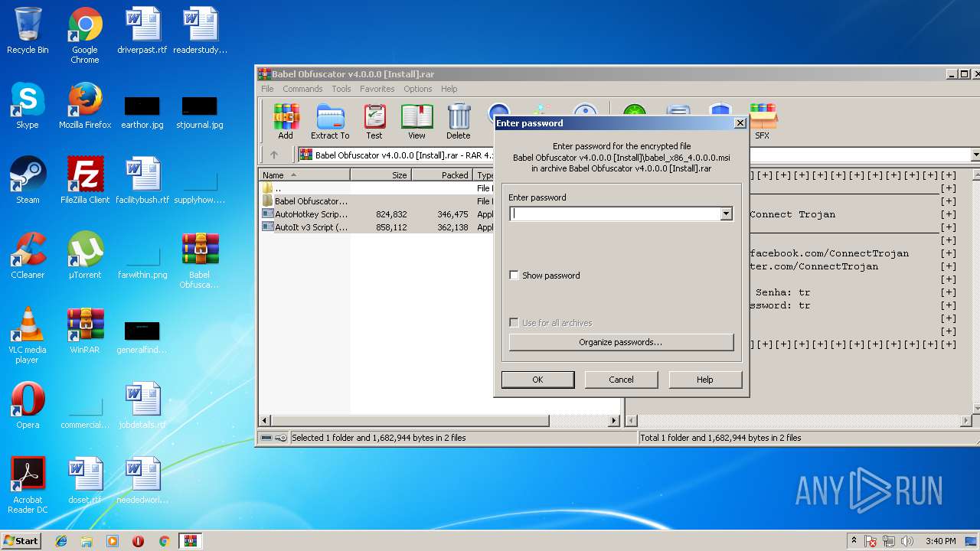Run the Test archive tool
980x551 pixels.
pyautogui.click(x=374, y=122)
